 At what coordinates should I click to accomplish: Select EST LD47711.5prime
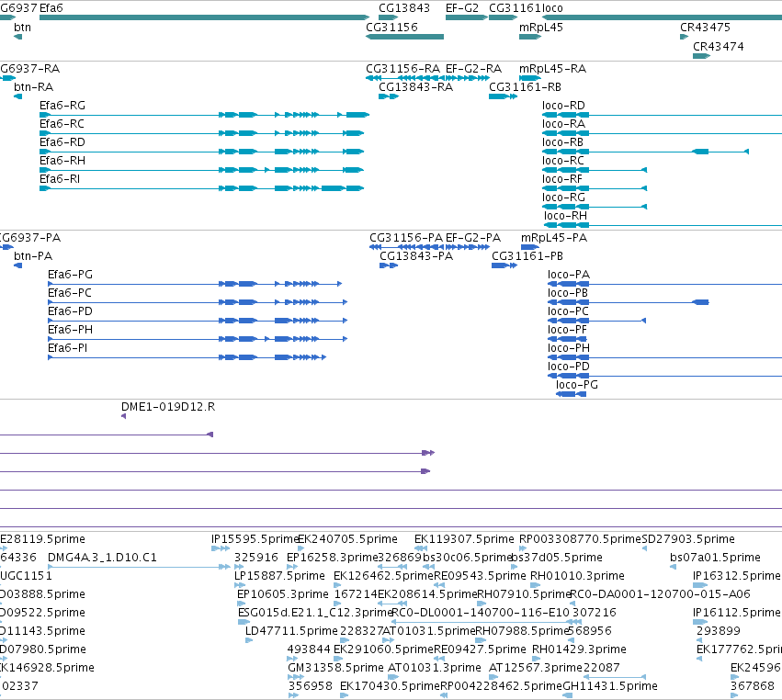pyautogui.click(x=291, y=632)
